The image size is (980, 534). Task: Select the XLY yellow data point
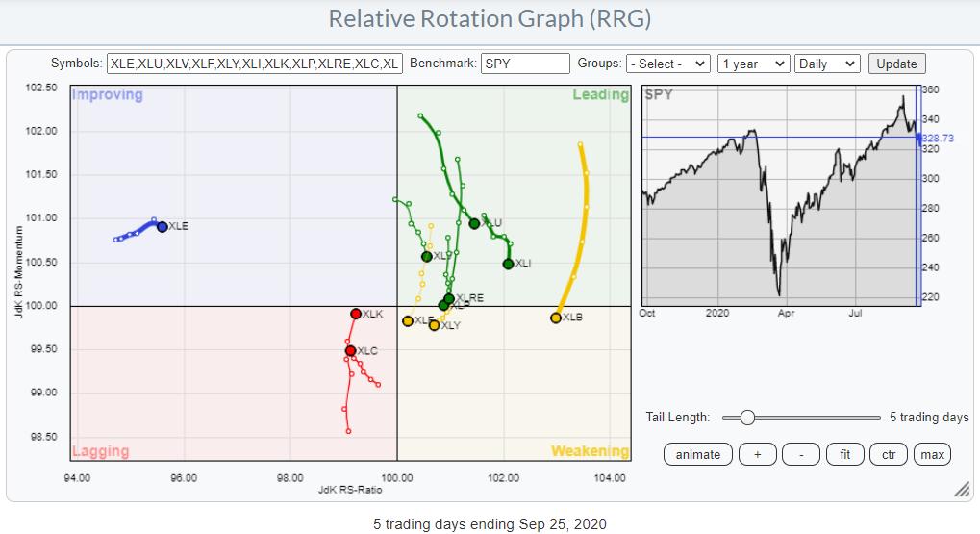pos(434,325)
